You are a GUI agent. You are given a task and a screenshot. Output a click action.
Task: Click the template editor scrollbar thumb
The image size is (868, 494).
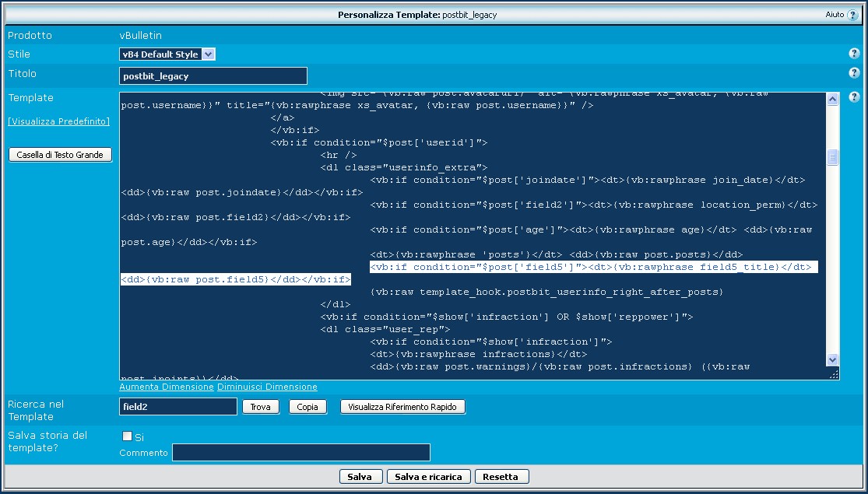(x=833, y=157)
